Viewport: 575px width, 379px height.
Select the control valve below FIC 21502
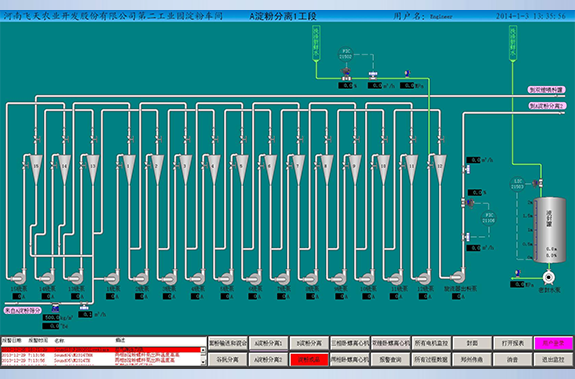(x=346, y=74)
